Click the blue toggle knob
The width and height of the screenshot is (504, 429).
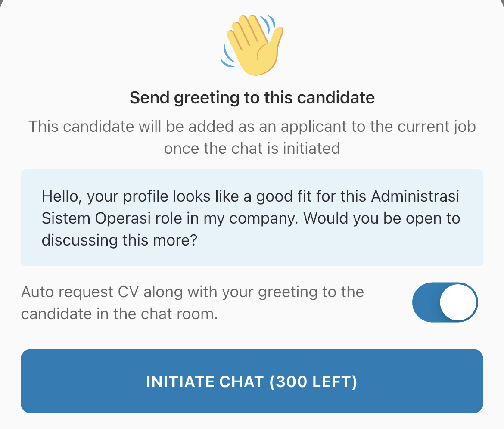(x=458, y=302)
